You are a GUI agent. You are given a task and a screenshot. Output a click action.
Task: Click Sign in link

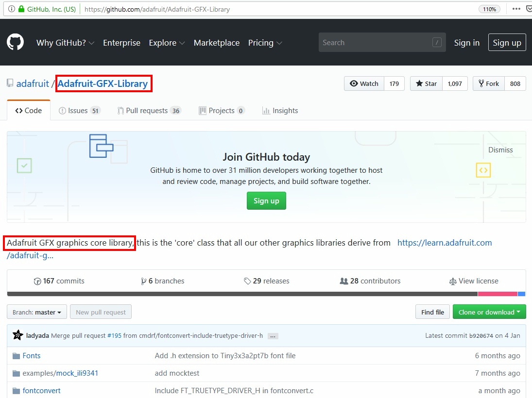pos(466,43)
